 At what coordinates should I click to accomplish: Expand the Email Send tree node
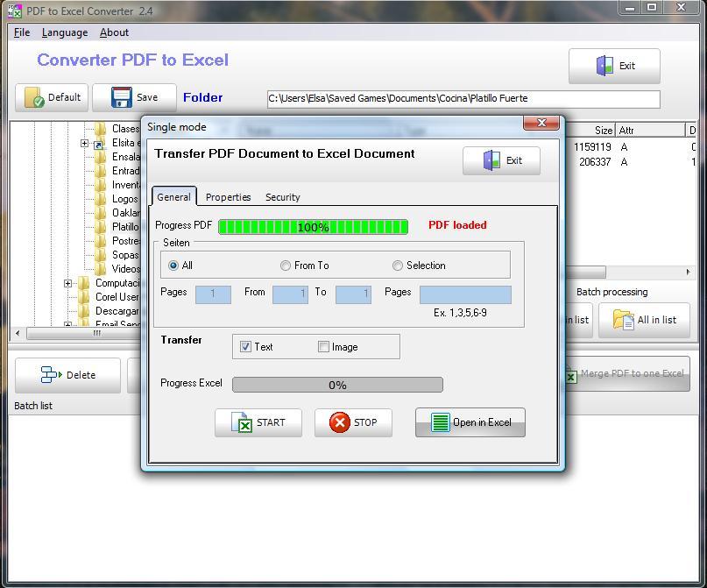pyautogui.click(x=67, y=323)
